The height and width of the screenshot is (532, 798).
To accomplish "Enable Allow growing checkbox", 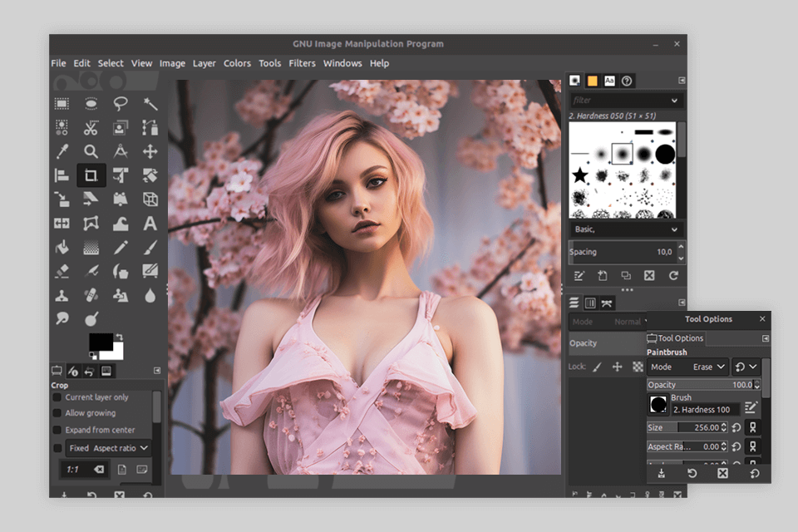I will pos(57,413).
